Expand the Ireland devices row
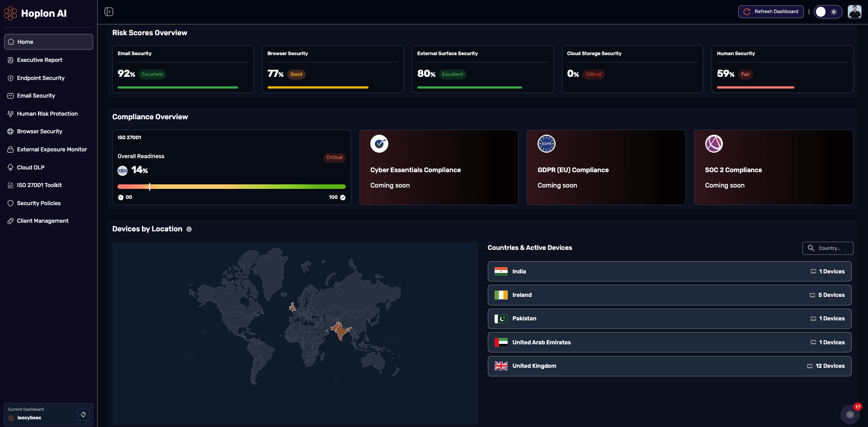868x427 pixels. [x=669, y=295]
